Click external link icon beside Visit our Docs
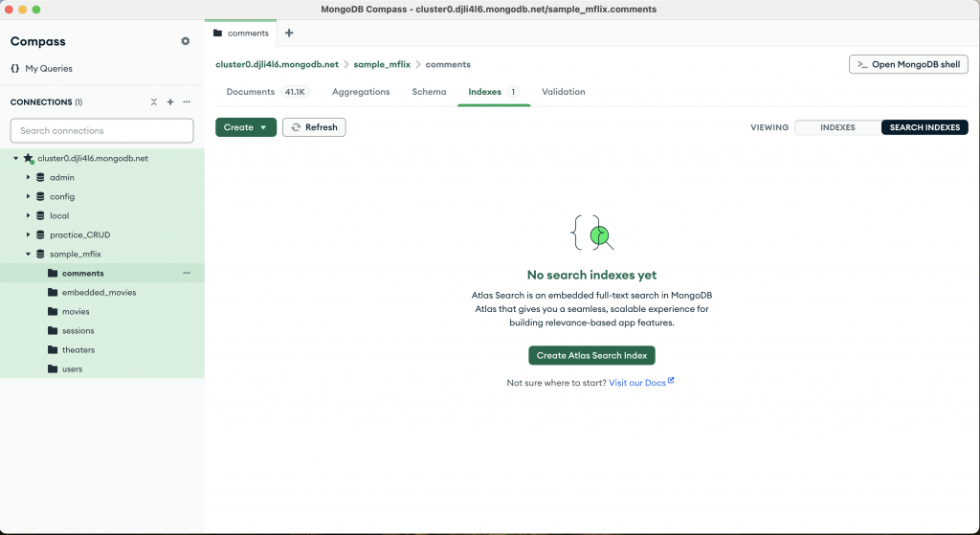The width and height of the screenshot is (980, 535). (x=671, y=380)
